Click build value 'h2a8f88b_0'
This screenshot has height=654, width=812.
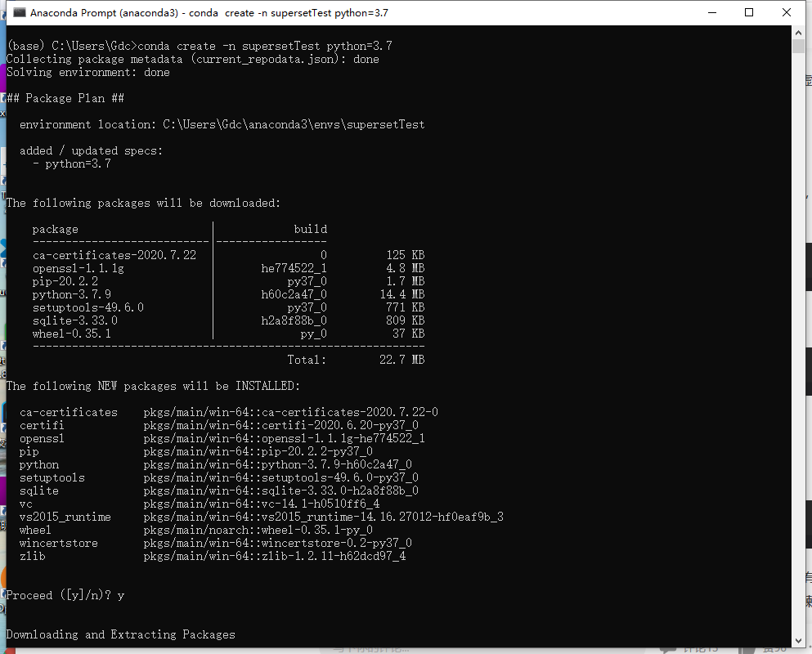tap(294, 320)
